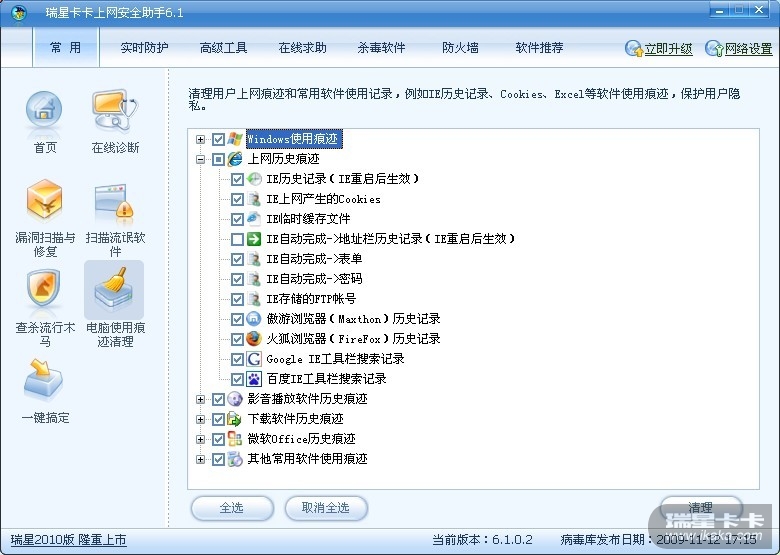
Task: Click the 一键搞定 one-click icon
Action: [x=44, y=380]
